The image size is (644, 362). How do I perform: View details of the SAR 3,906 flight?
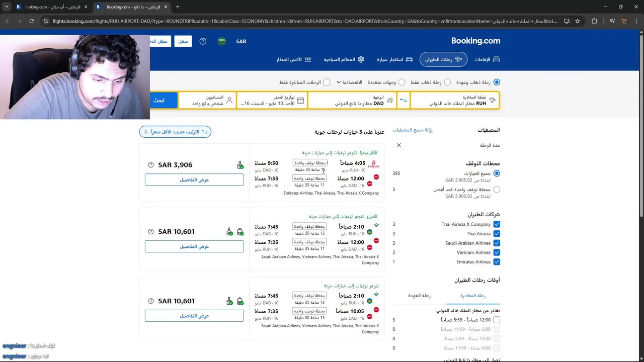pos(194,179)
